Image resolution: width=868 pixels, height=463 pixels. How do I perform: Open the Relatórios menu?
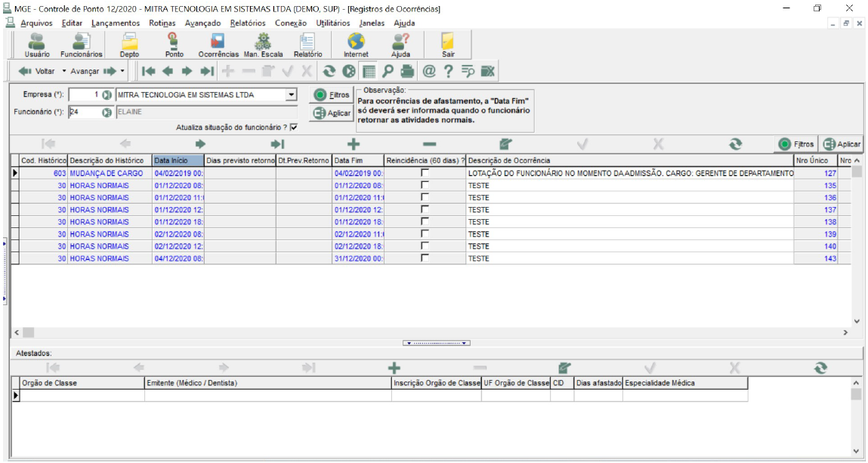point(248,23)
